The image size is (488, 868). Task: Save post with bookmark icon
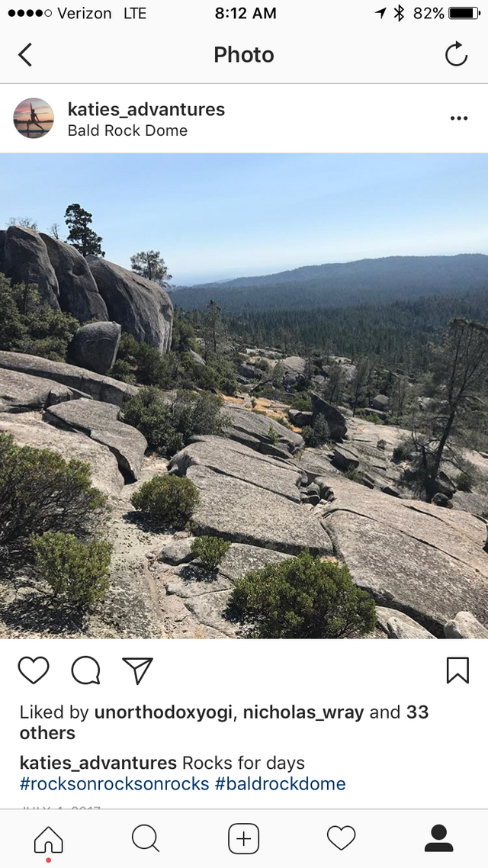pyautogui.click(x=458, y=670)
